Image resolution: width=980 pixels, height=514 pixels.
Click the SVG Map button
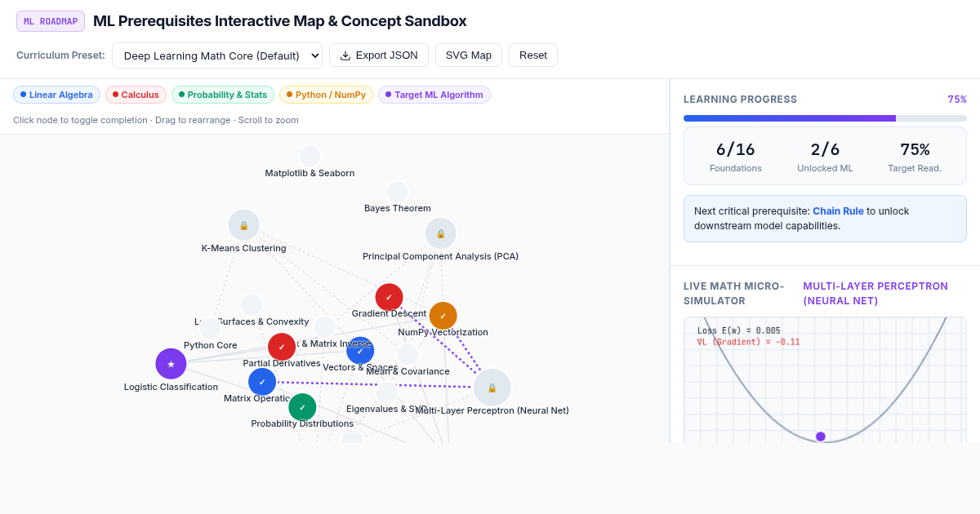469,55
